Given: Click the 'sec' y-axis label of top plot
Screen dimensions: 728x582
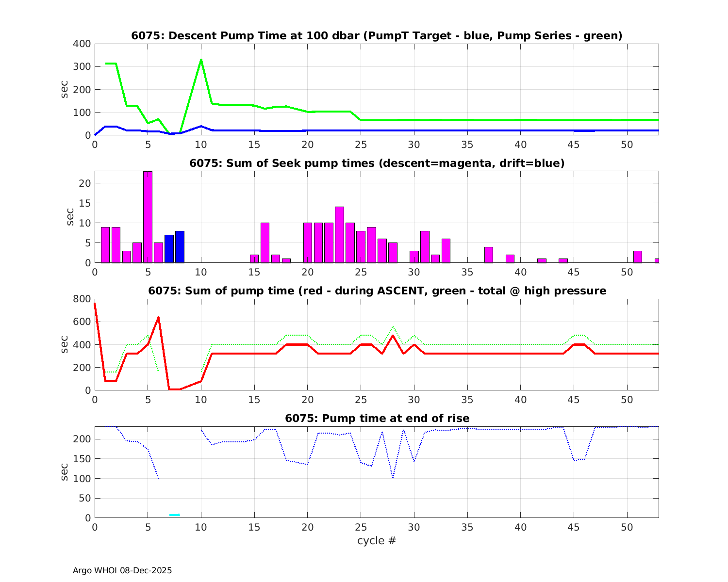Looking at the screenshot, I should tap(65, 89).
